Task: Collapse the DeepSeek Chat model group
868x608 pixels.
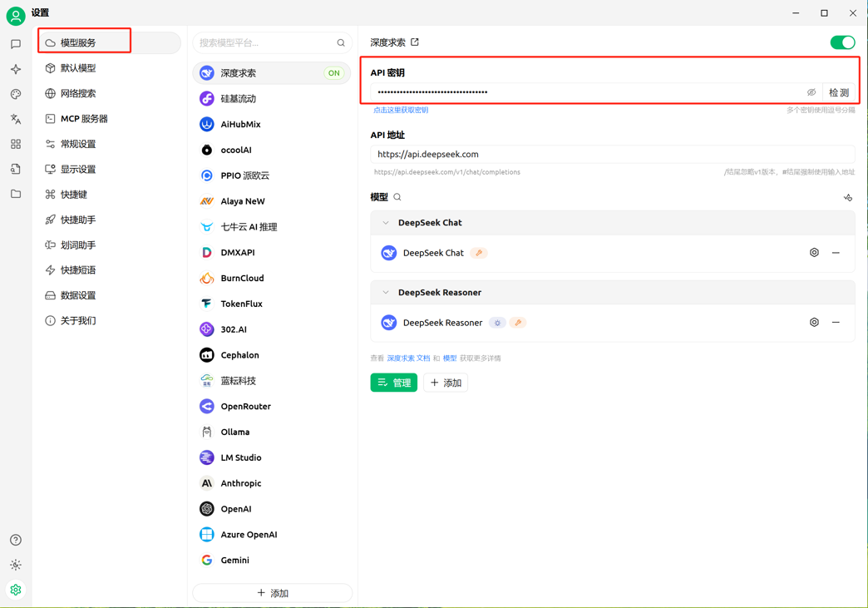Action: click(386, 223)
